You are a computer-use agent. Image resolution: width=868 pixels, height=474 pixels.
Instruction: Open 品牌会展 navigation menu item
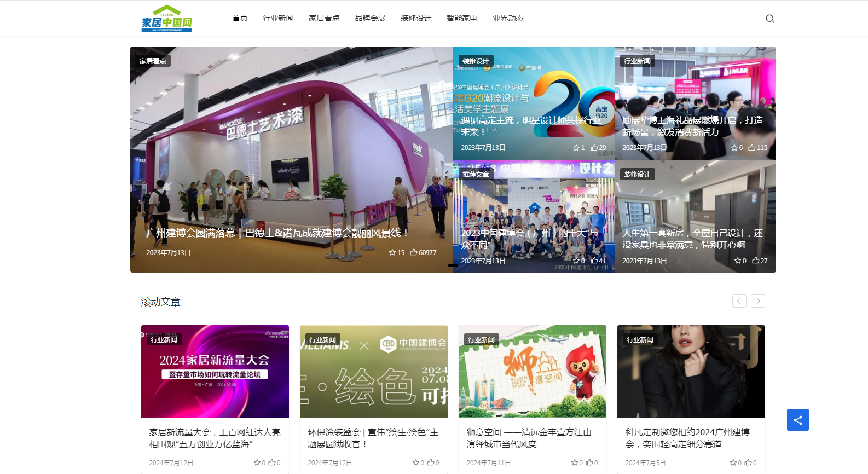click(x=370, y=18)
